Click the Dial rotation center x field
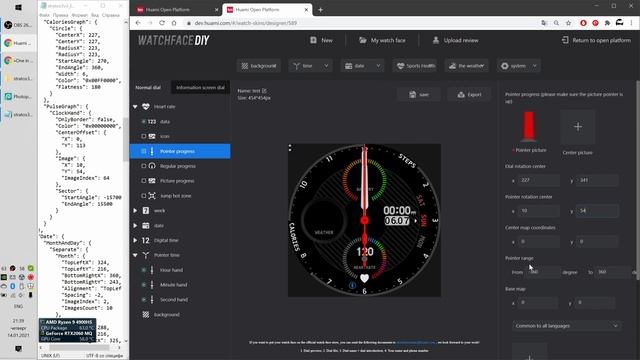Image resolution: width=640 pixels, height=360 pixels. (x=539, y=180)
